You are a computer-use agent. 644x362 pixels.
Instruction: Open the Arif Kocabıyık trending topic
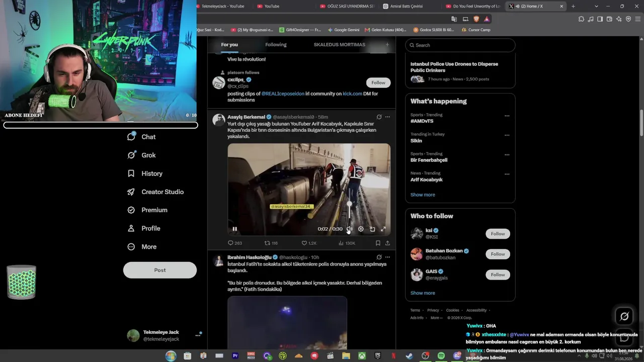[426, 179]
